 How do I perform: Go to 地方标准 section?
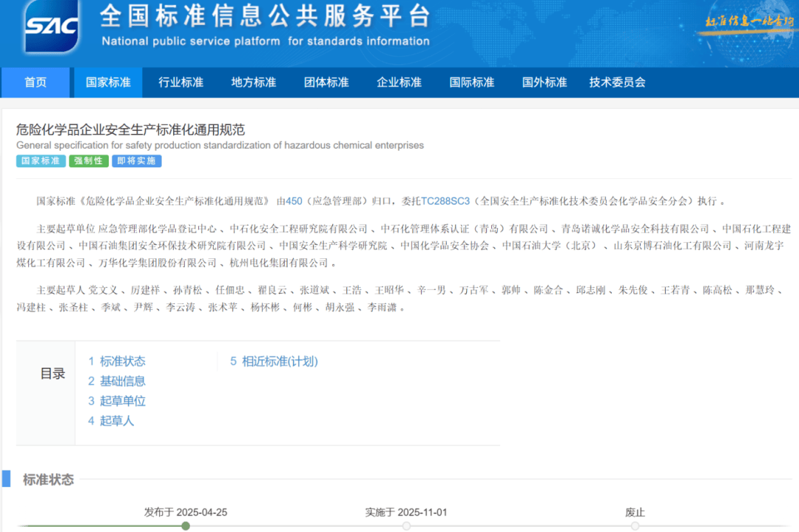coord(253,82)
